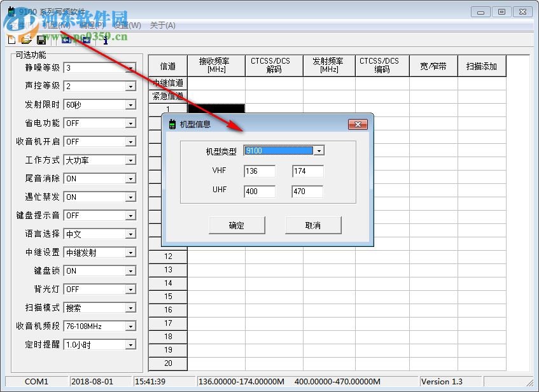Click the 接收频率 [MHz] column header
539x392 pixels.
click(x=216, y=66)
